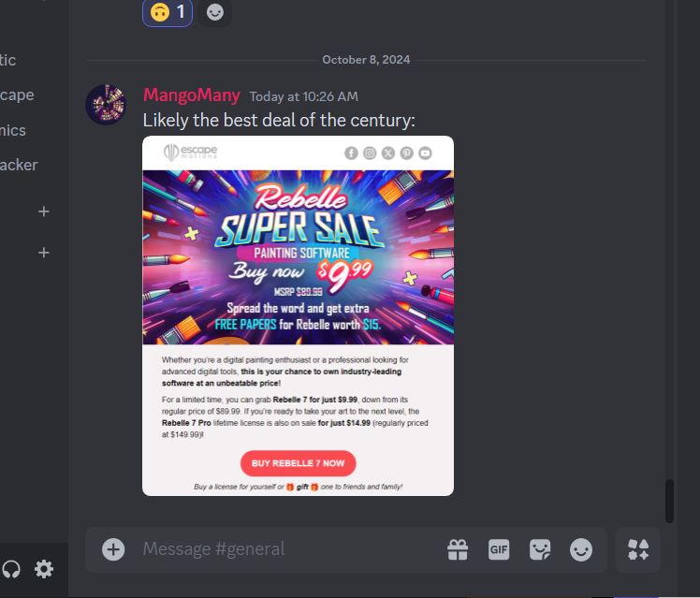Click the first plus in the sidebar
This screenshot has width=700, height=598.
tap(44, 211)
